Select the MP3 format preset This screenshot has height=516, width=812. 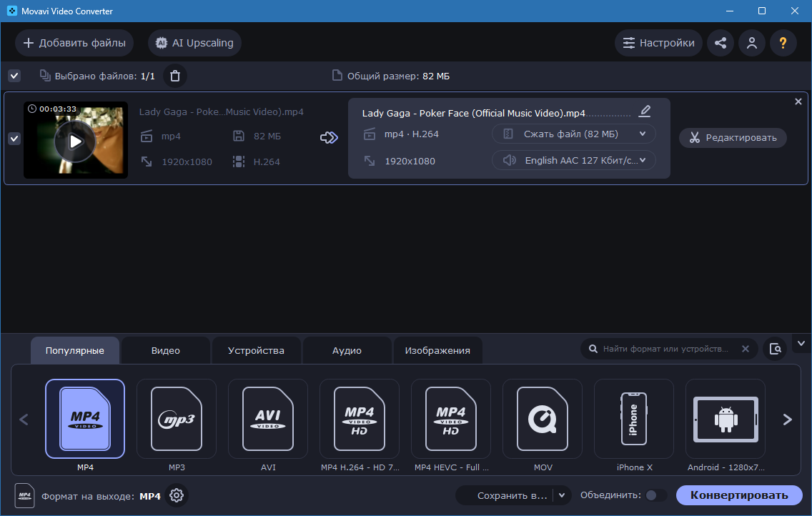[177, 419]
